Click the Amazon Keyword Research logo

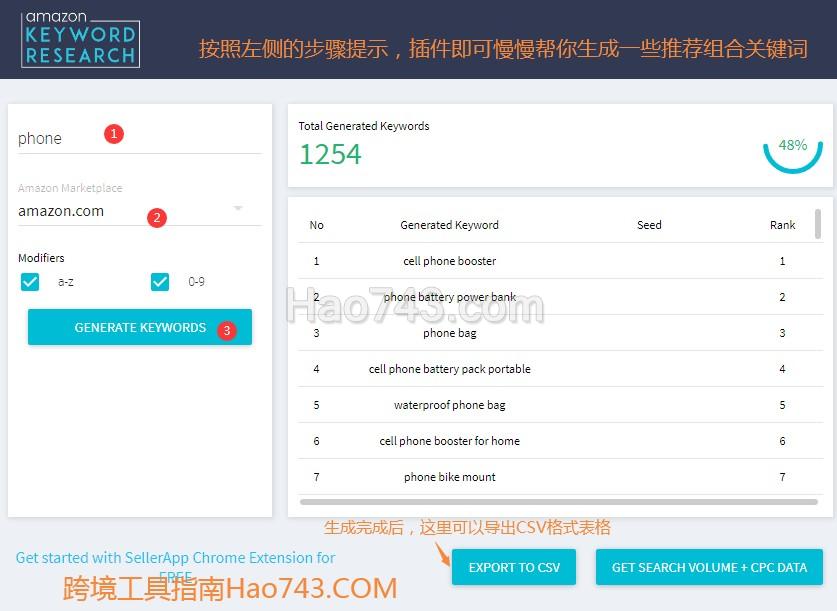[x=80, y=40]
